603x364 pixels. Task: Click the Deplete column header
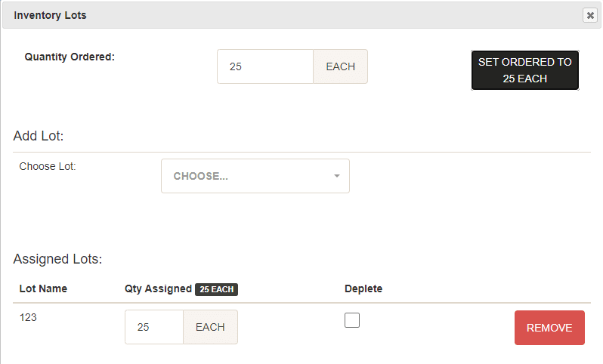pyautogui.click(x=363, y=288)
